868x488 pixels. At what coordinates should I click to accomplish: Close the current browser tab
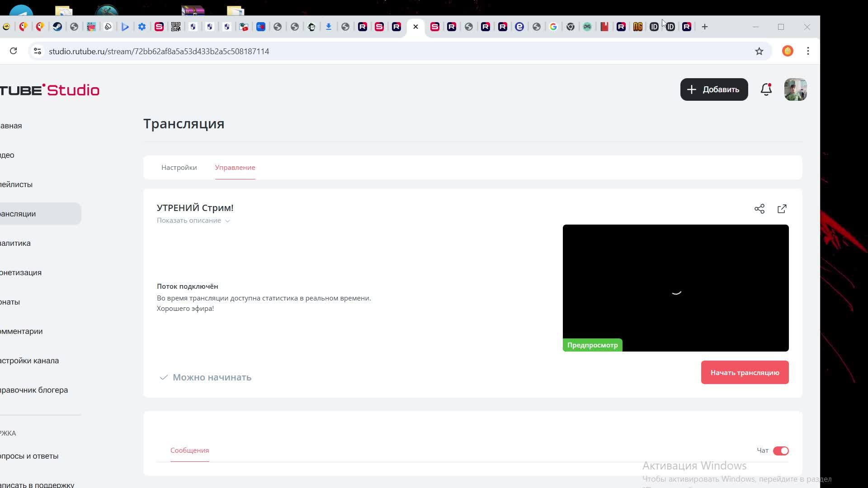click(415, 27)
